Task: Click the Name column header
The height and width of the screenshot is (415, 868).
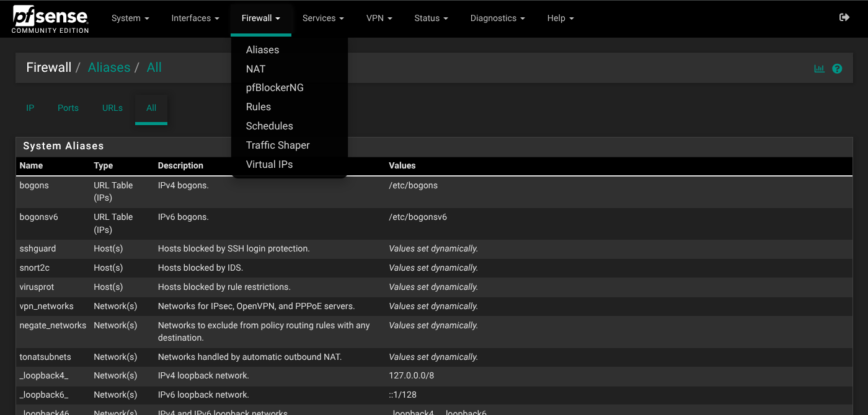Action: click(x=31, y=165)
